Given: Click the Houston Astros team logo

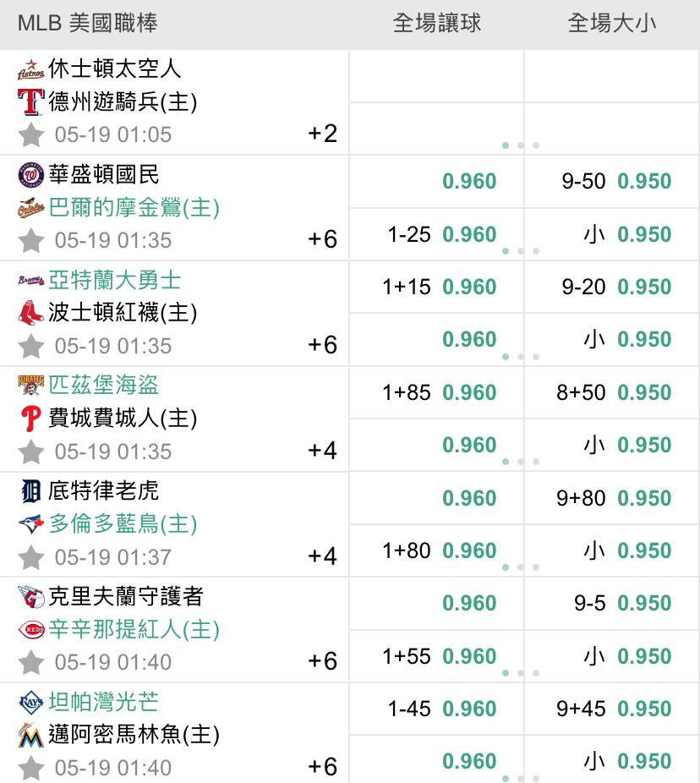Looking at the screenshot, I should (x=31, y=69).
